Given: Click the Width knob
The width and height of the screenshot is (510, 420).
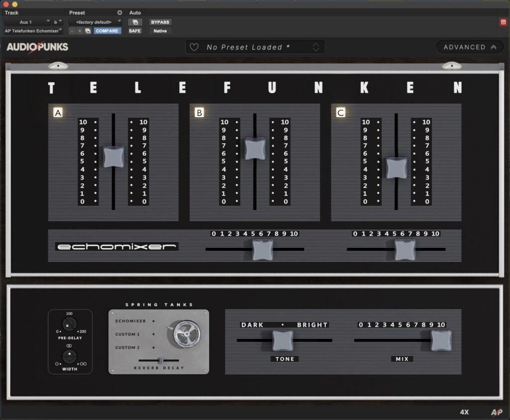Looking at the screenshot, I should coord(70,356).
